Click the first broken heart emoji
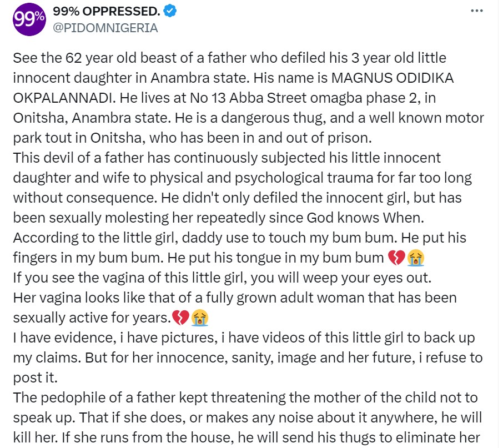This screenshot has width=503, height=448. pyautogui.click(x=394, y=258)
